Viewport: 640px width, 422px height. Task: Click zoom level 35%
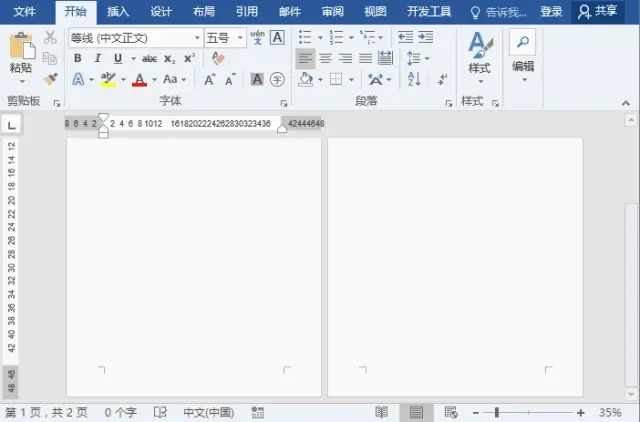610,413
